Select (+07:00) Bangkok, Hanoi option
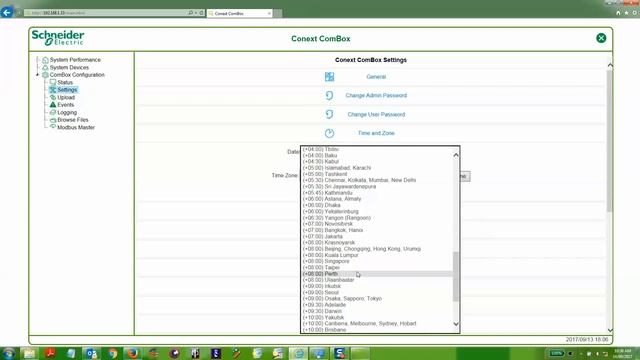Viewport: 640px width, 360px height. click(377, 230)
